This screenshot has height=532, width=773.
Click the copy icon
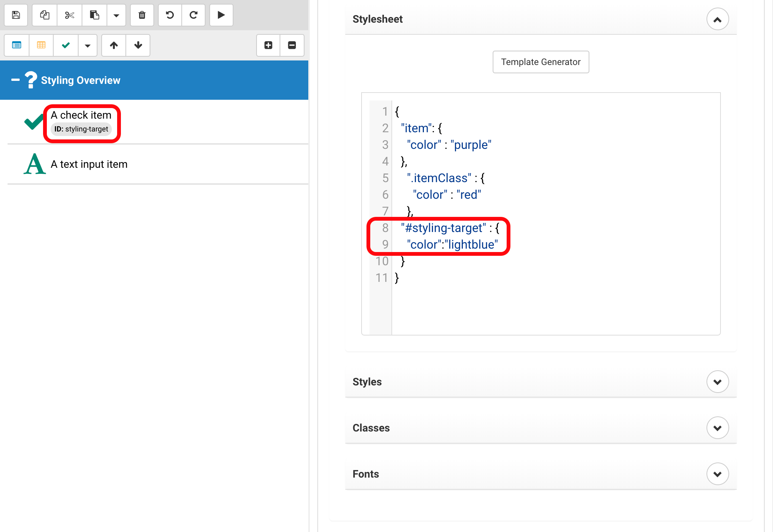tap(45, 15)
